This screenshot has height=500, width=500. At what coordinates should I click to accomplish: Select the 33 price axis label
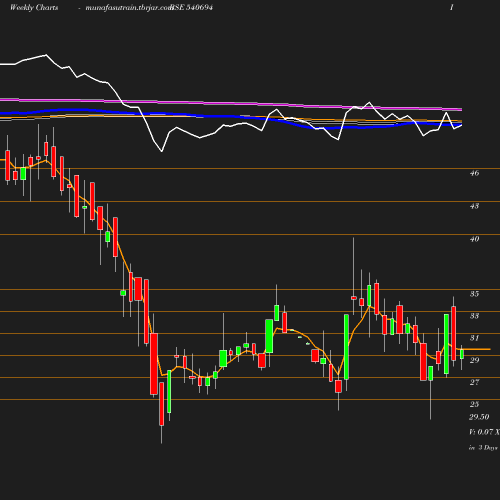pos(474,316)
